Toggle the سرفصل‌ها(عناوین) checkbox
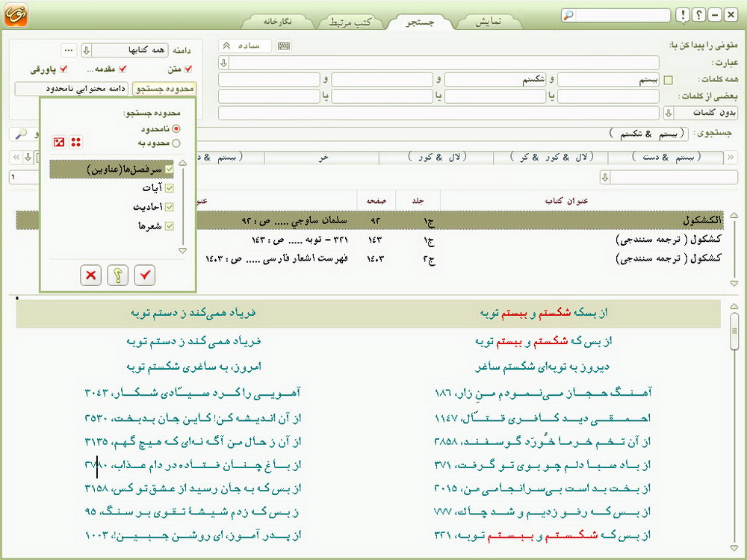The height and width of the screenshot is (560, 747). pyautogui.click(x=169, y=169)
